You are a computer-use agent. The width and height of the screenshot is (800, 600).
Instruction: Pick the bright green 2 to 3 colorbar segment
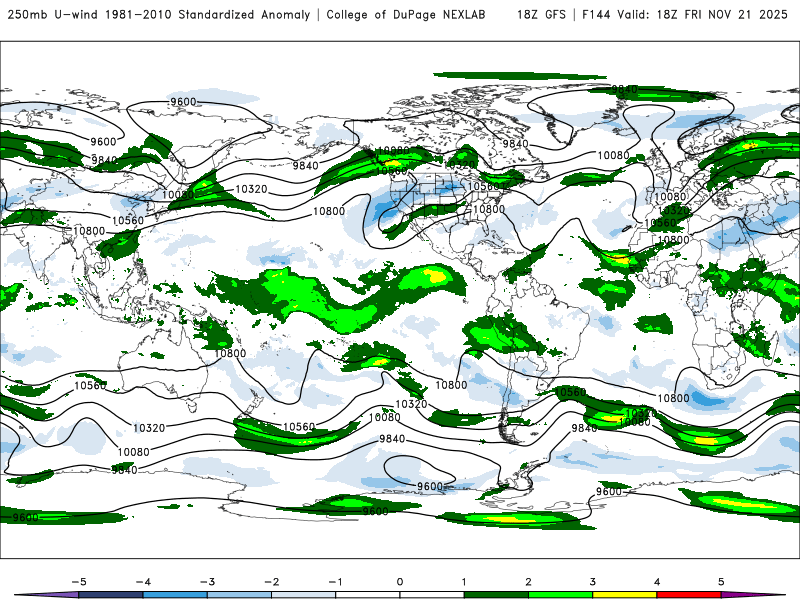[561, 595]
